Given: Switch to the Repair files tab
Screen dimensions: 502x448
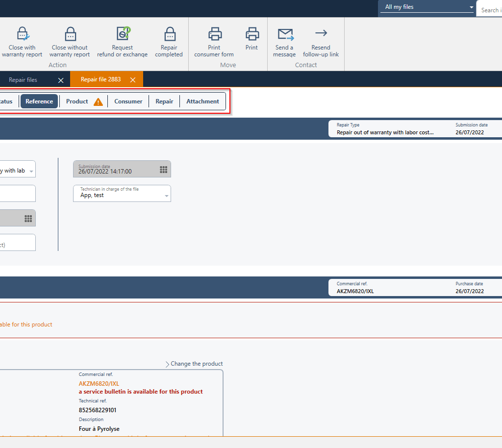Looking at the screenshot, I should pyautogui.click(x=23, y=80).
